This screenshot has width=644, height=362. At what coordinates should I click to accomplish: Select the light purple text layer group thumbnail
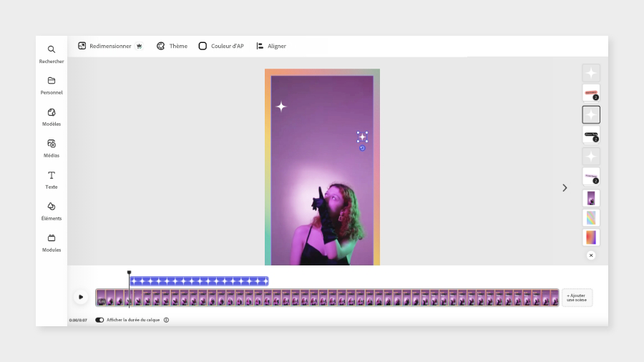tap(591, 177)
